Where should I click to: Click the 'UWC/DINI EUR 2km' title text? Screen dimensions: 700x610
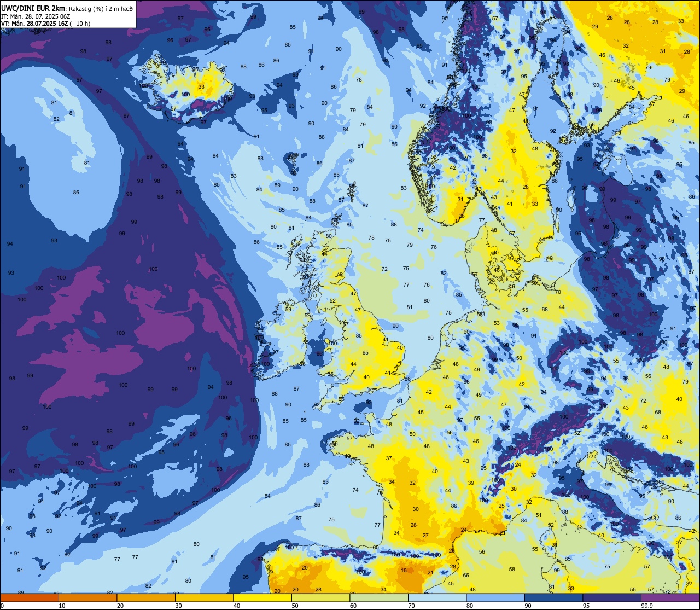click(x=33, y=8)
